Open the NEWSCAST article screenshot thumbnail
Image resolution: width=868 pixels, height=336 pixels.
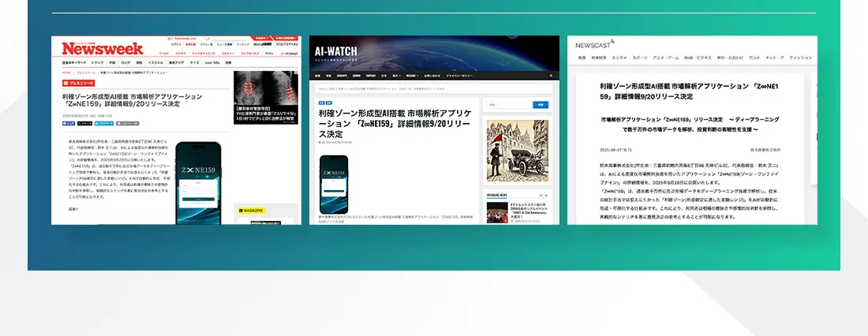tap(692, 130)
